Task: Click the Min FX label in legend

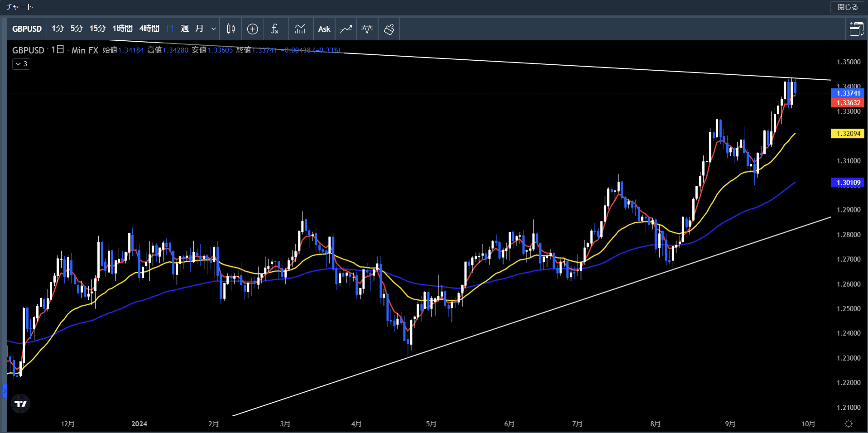Action: pyautogui.click(x=85, y=50)
